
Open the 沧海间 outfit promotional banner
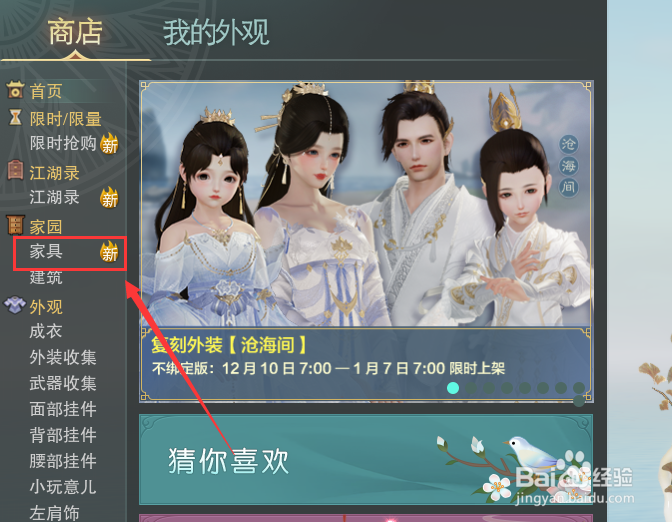(x=366, y=241)
